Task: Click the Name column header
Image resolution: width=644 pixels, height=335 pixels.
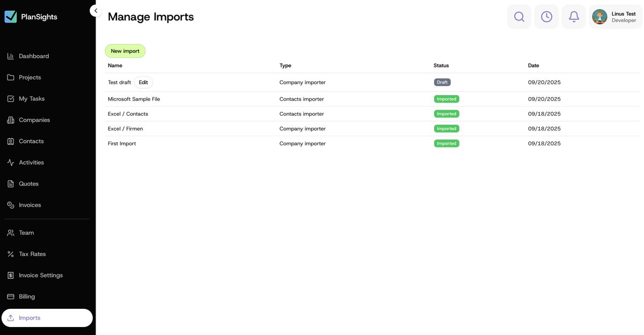Action: (115, 65)
